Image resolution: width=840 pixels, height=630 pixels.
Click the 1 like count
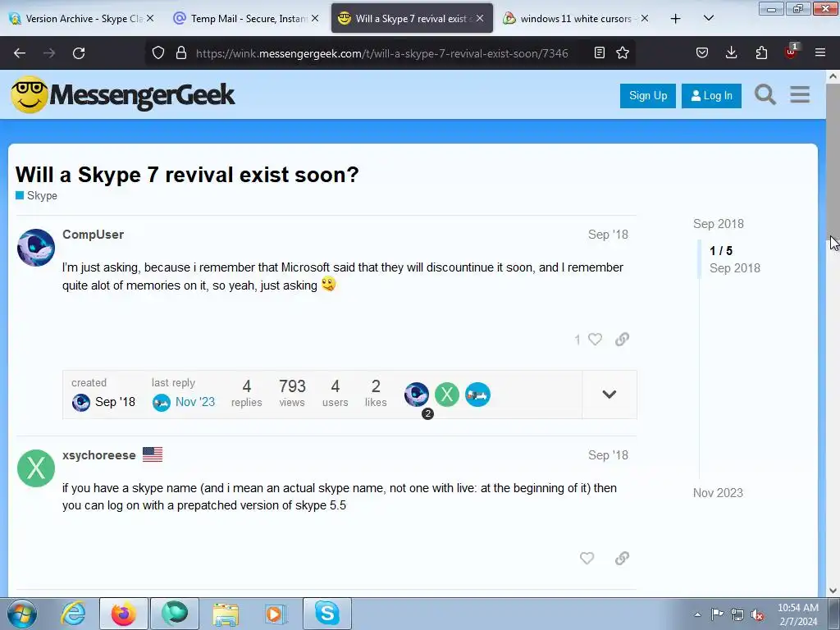pyautogui.click(x=577, y=340)
